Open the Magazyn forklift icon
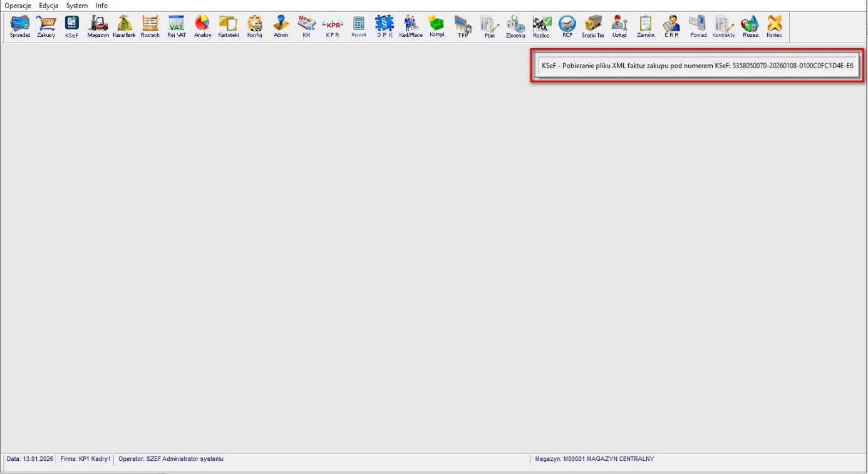The height and width of the screenshot is (474, 868). pyautogui.click(x=98, y=26)
